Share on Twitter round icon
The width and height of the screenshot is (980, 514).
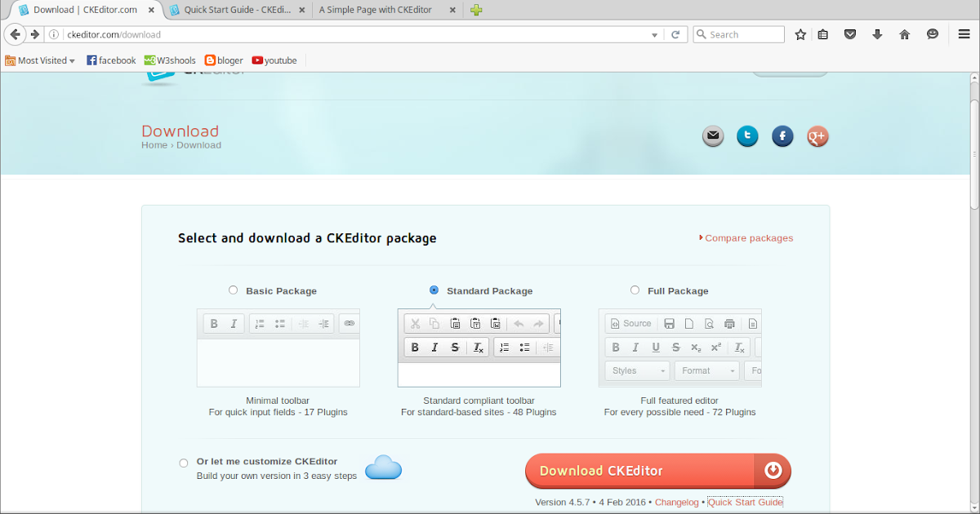(747, 136)
